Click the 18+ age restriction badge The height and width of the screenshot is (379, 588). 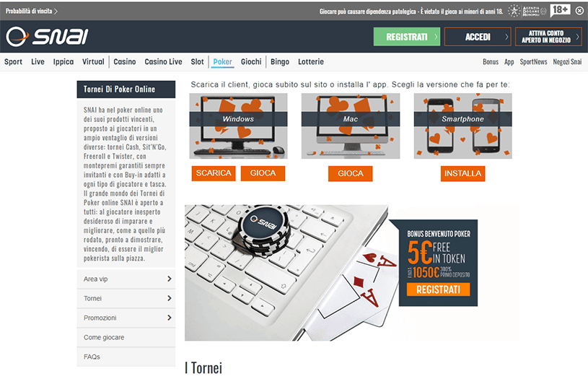pos(561,11)
